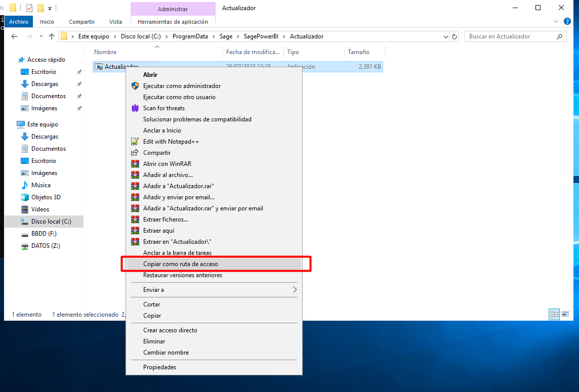This screenshot has width=579, height=392.
Task: Click the Objetos 3D icon in sidebar
Action: point(25,197)
